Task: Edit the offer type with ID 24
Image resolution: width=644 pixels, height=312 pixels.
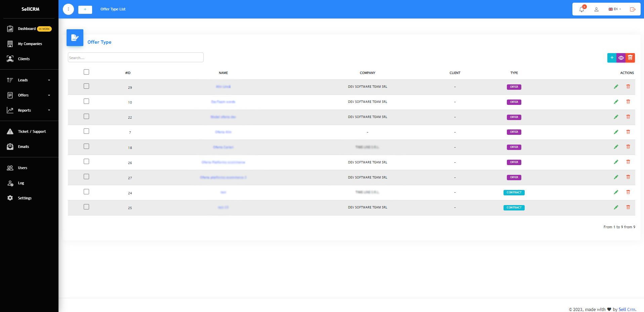Action: click(616, 192)
